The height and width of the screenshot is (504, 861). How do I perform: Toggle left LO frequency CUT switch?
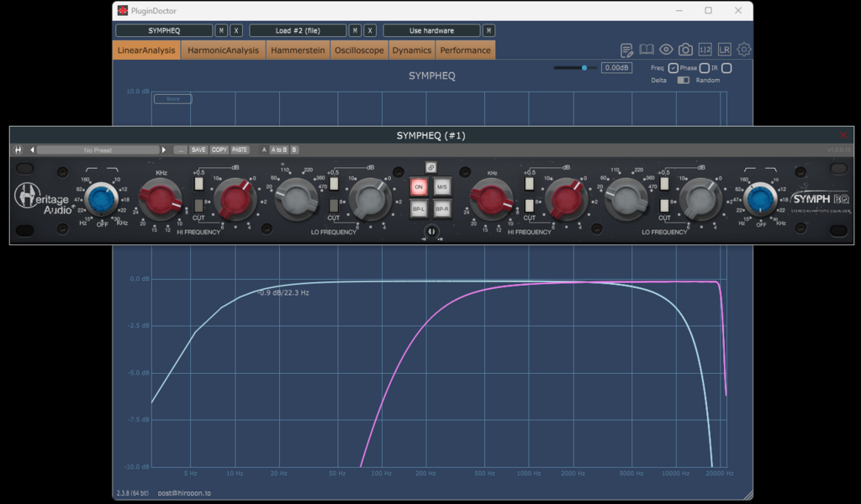[x=334, y=206]
